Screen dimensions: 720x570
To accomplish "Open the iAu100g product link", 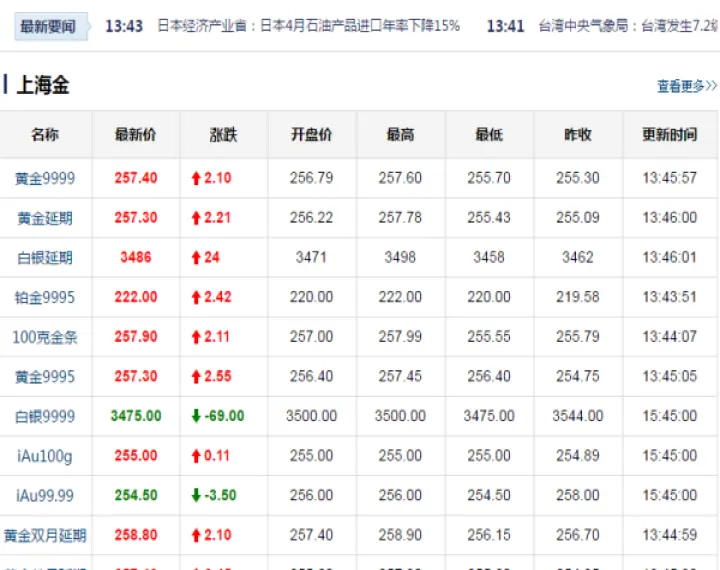I will 45,456.
